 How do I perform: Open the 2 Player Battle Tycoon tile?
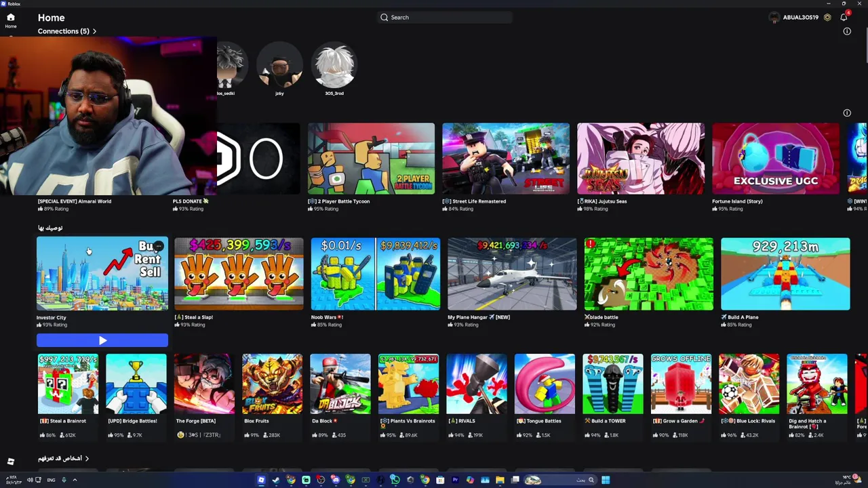coord(371,159)
